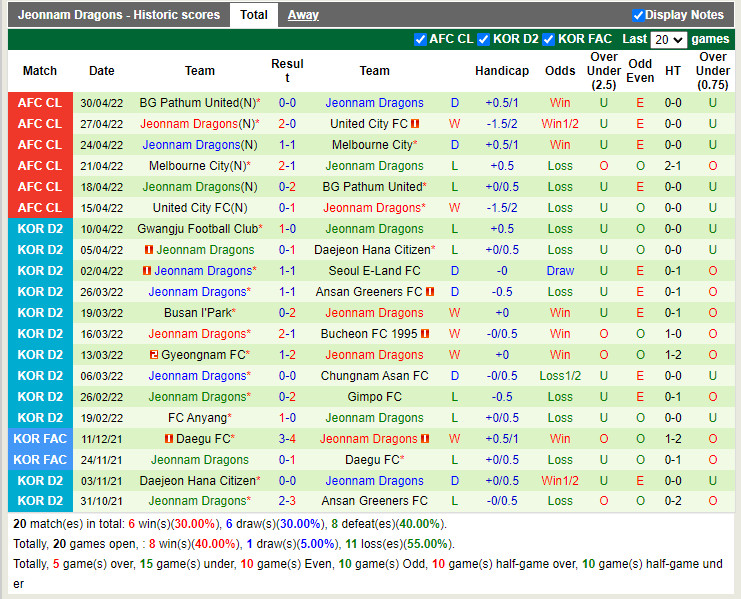Click the -1.5/2 handicap on 15/04/22 row
741x599 pixels.
502,208
